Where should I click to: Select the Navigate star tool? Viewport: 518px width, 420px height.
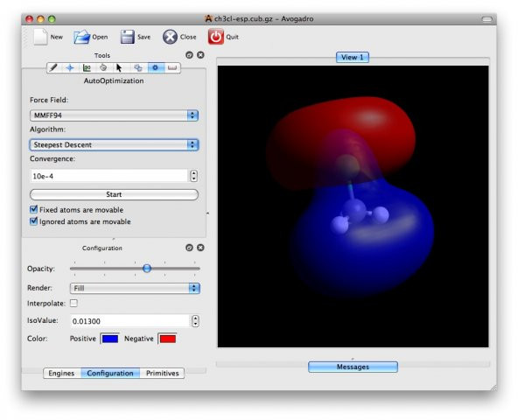(70, 67)
